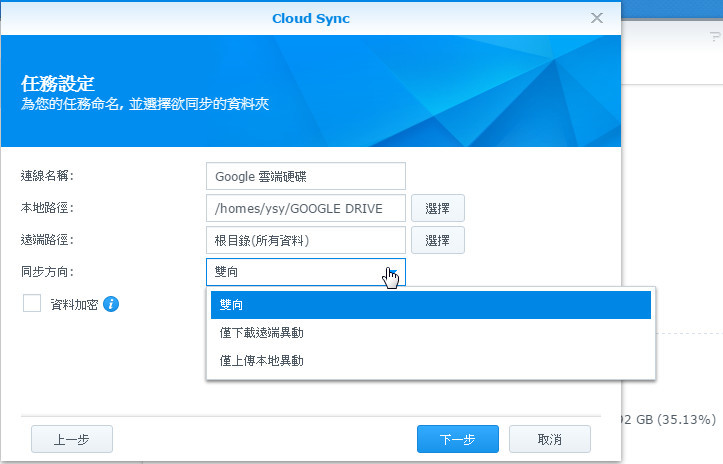Click the 同步方向 dropdown arrow
The width and height of the screenshot is (723, 464).
392,272
